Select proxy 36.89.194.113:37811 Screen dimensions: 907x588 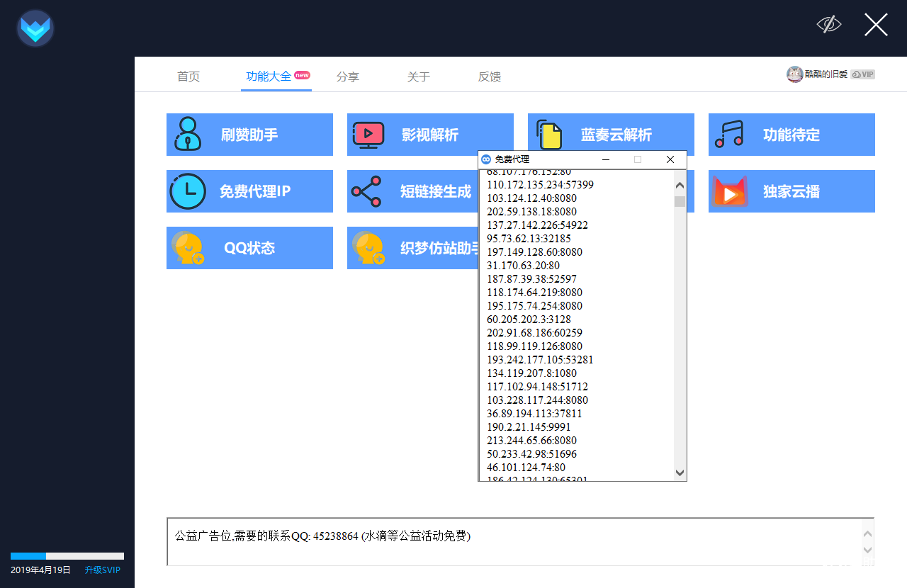(x=534, y=414)
